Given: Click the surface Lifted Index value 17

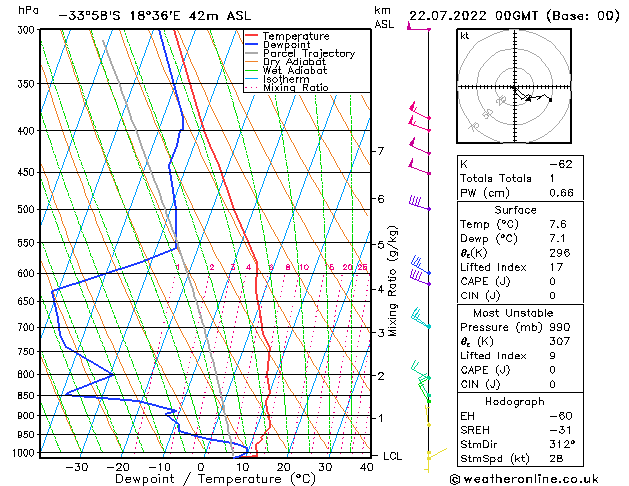Looking at the screenshot, I should click(556, 267).
